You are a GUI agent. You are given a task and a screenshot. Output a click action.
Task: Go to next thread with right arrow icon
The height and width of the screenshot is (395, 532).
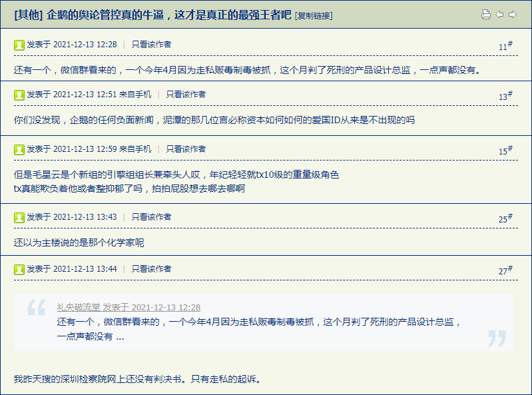[x=513, y=15]
